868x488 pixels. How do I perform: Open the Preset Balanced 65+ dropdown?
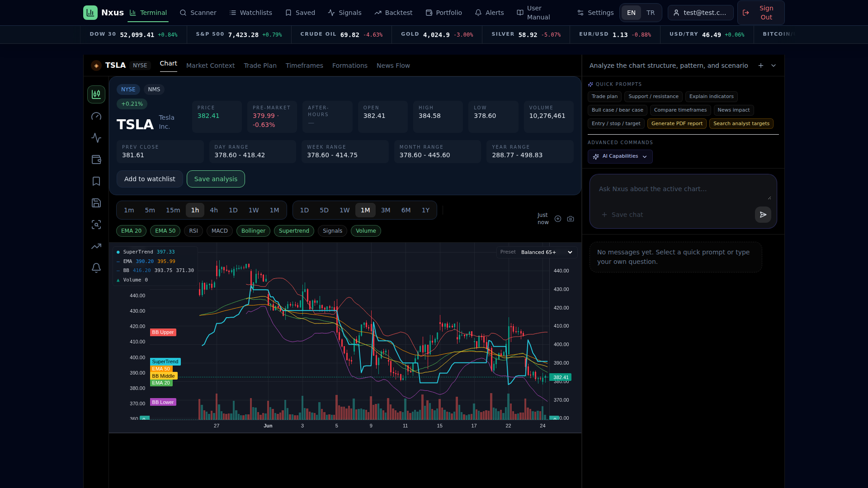tap(547, 252)
